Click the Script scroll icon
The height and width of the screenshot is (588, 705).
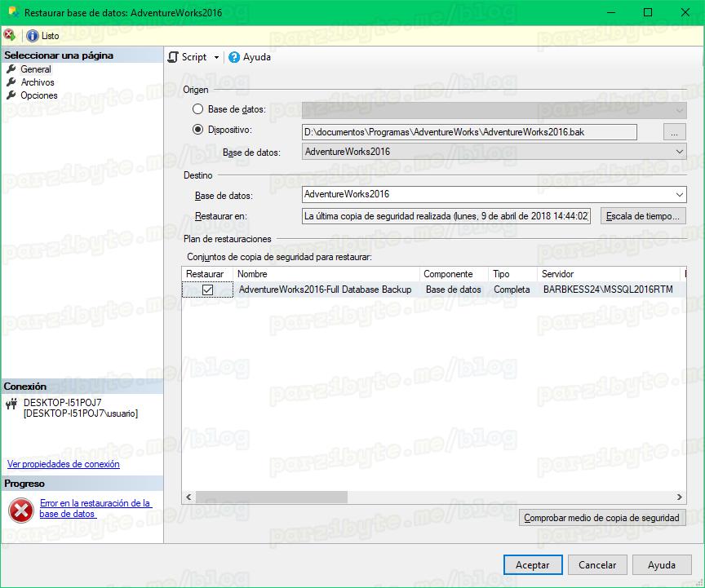[173, 57]
